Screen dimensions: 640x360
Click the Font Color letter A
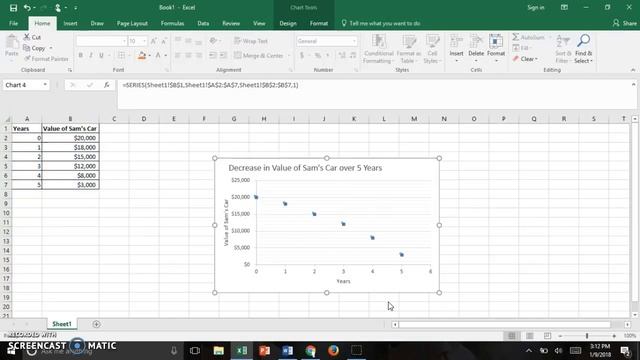click(158, 55)
